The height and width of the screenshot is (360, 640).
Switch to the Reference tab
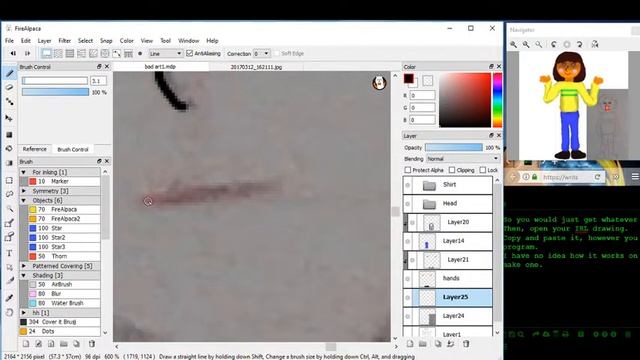click(x=35, y=149)
